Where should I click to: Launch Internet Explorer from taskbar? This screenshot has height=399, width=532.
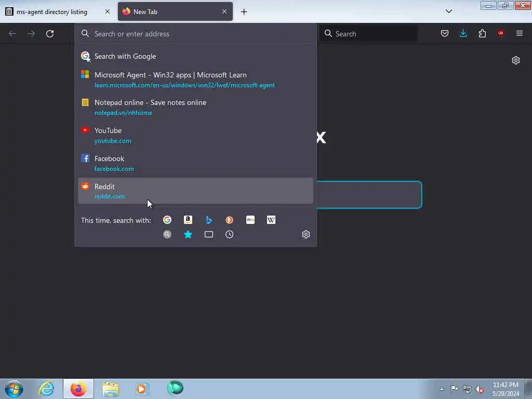click(46, 389)
